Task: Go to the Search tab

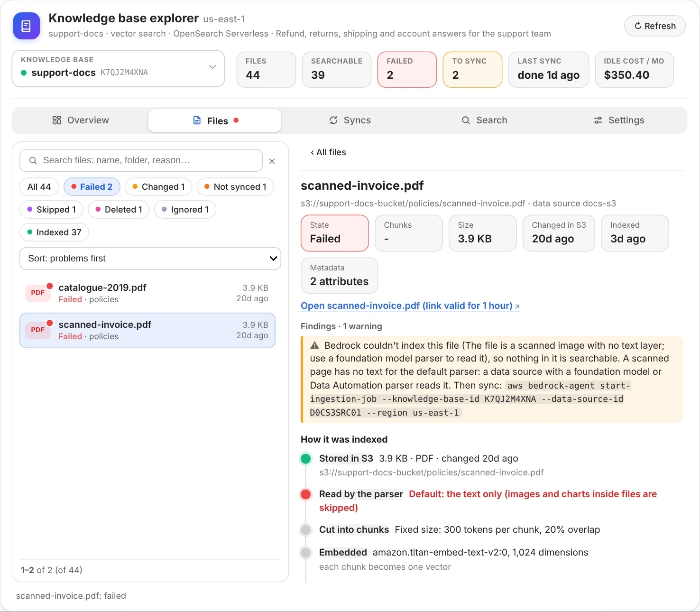Action: click(x=484, y=120)
